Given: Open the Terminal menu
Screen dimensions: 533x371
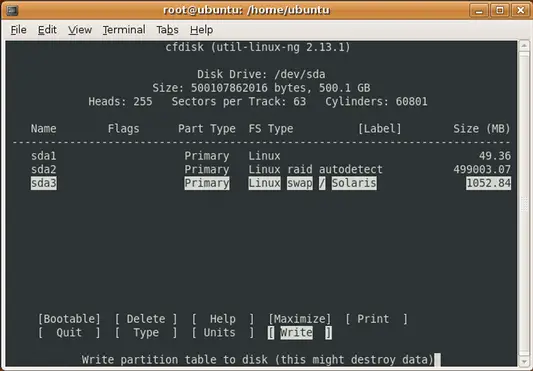Looking at the screenshot, I should click(x=124, y=30).
